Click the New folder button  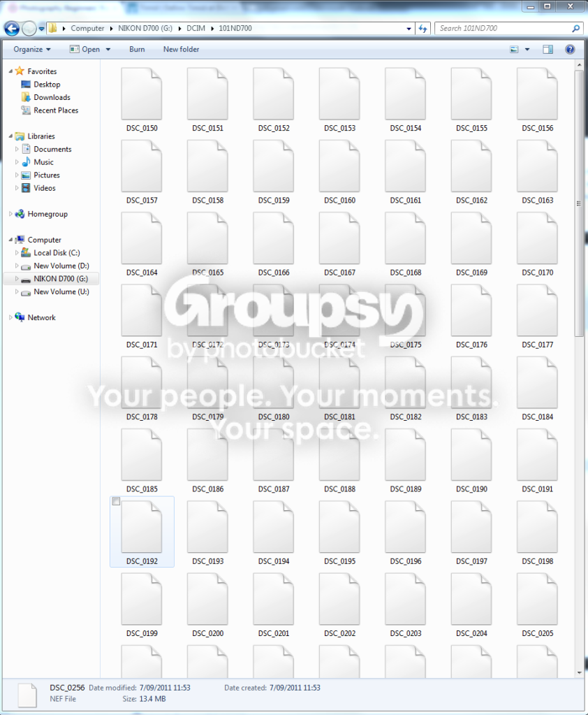tap(182, 49)
